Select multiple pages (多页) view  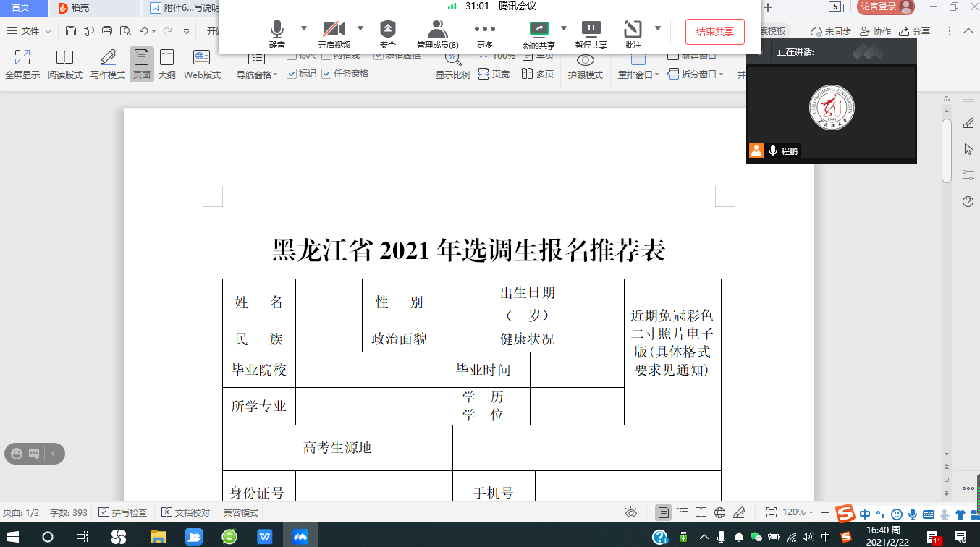click(538, 74)
